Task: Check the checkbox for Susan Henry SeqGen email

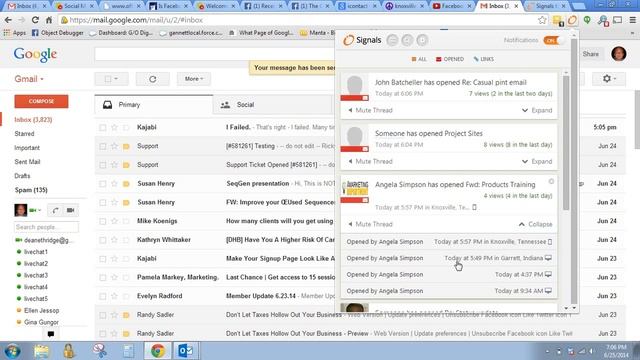Action: coord(103,184)
